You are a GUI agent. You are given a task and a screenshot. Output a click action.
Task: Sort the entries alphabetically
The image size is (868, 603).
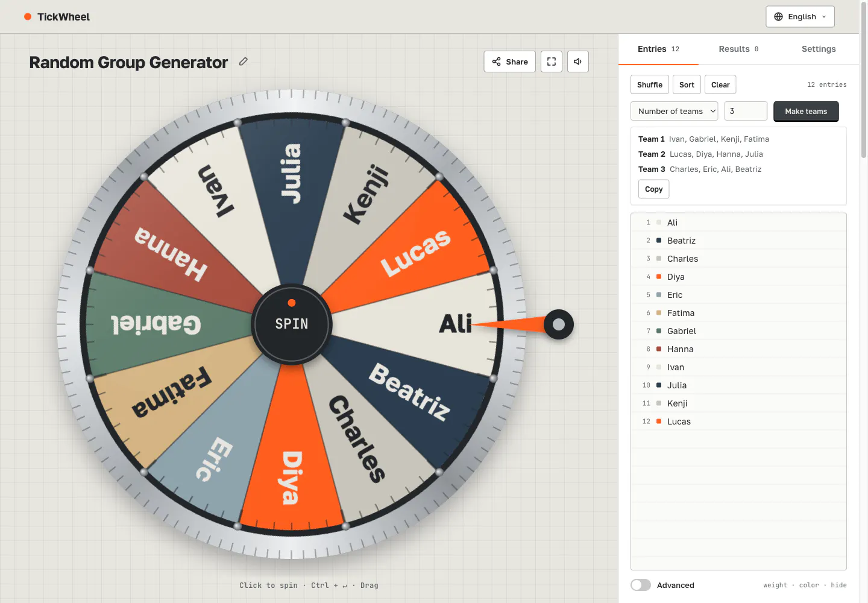click(687, 84)
